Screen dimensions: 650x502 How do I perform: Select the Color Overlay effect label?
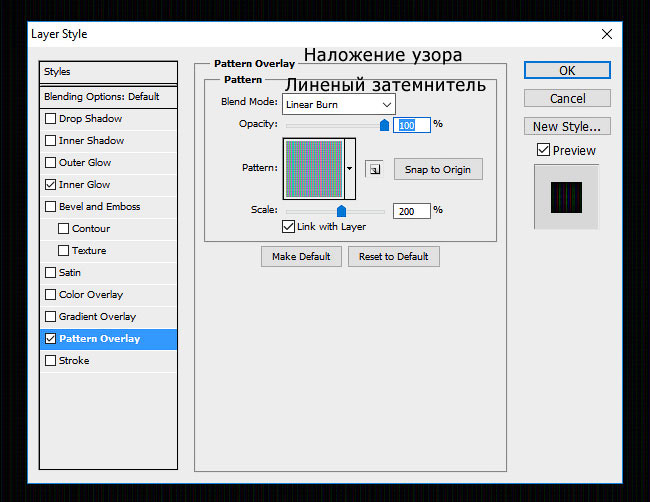[91, 295]
